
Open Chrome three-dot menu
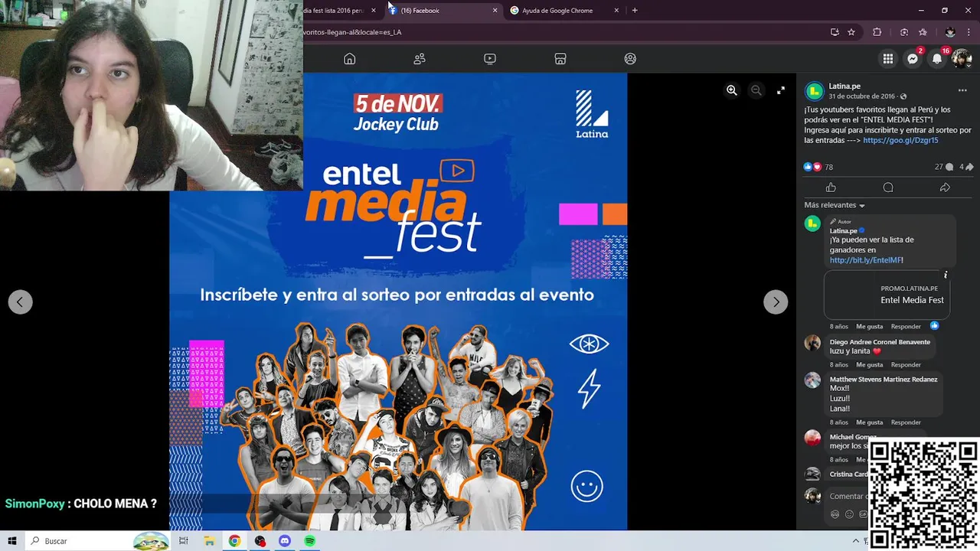point(969,32)
